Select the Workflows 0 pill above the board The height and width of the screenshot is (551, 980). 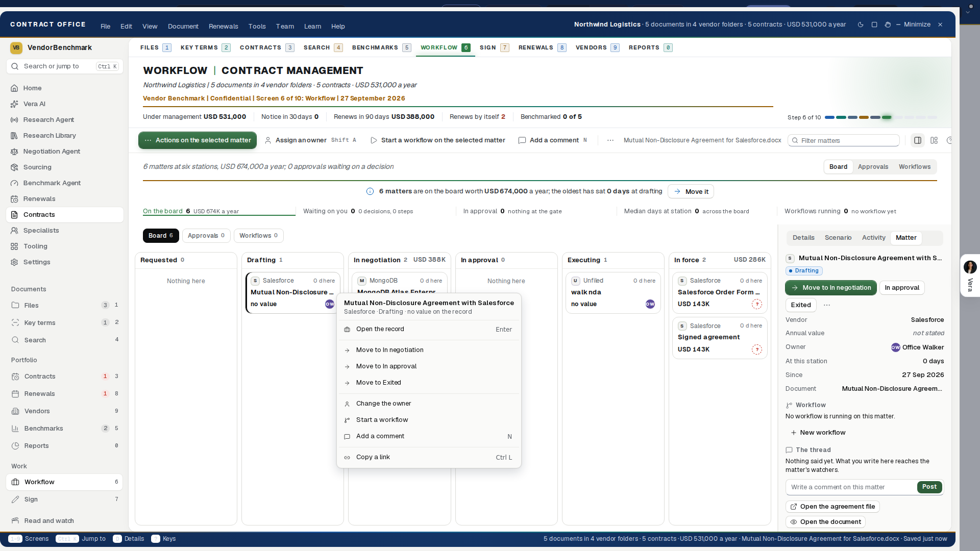(x=259, y=236)
